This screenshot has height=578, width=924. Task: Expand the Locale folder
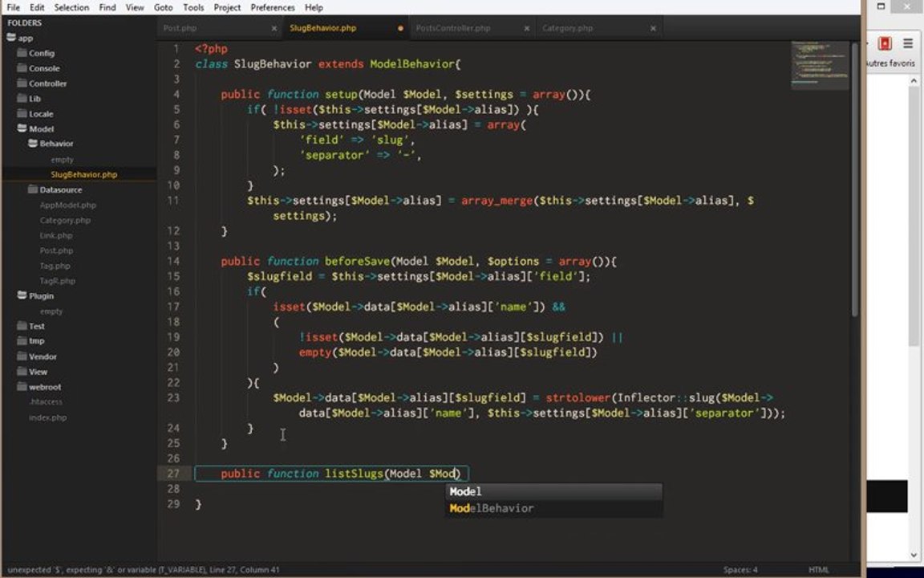tap(35, 114)
